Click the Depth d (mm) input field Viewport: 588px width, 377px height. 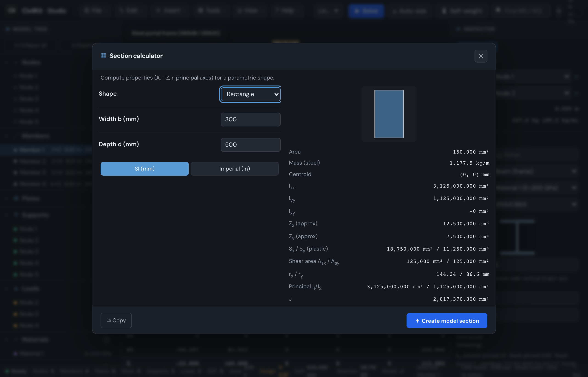click(x=250, y=145)
